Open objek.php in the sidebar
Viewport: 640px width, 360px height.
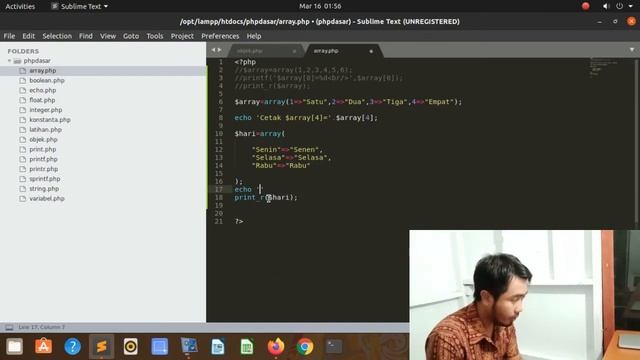pos(43,139)
